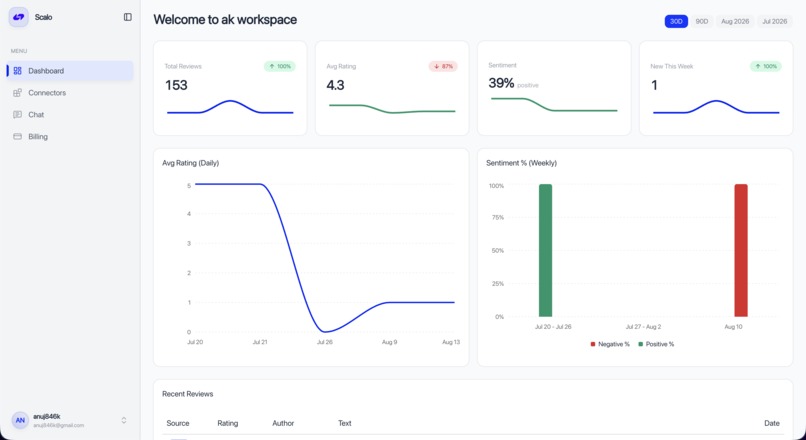Open Chat from the menu
The width and height of the screenshot is (806, 440).
[70, 115]
